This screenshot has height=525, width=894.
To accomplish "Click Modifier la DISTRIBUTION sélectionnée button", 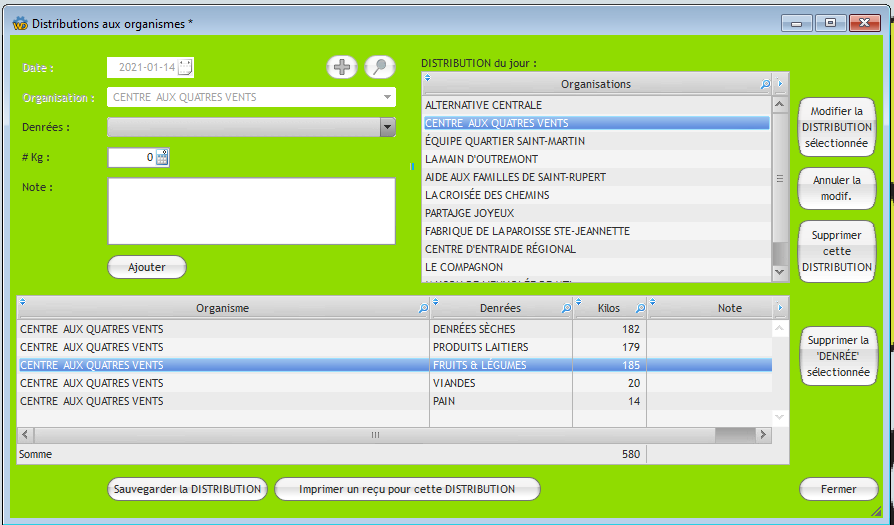I will [838, 127].
